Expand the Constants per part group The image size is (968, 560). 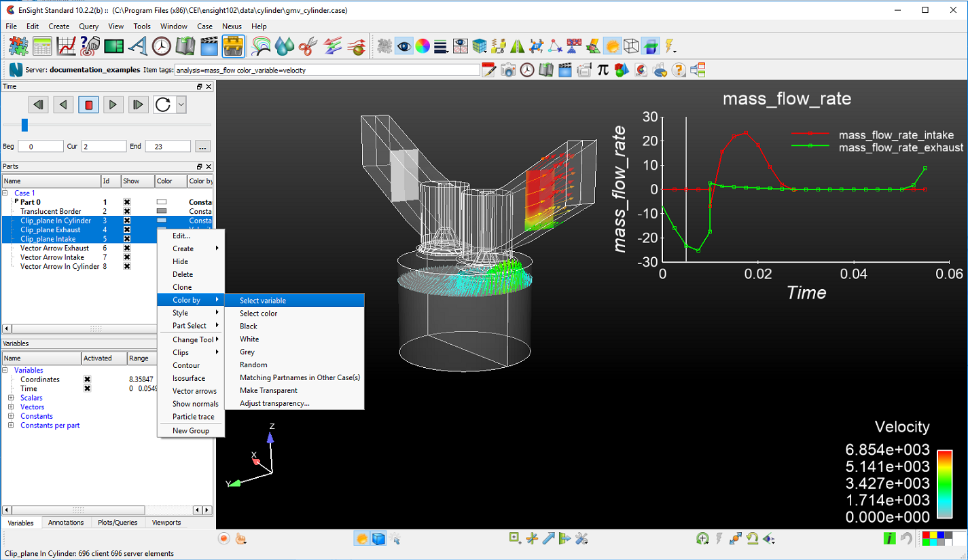(x=11, y=426)
